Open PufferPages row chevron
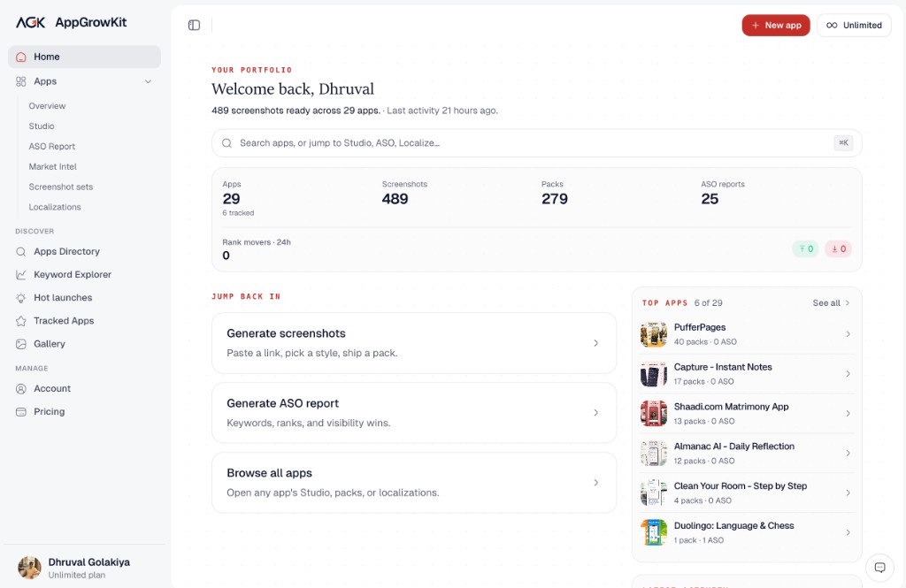Screen dimensions: 906x588 [x=848, y=334]
